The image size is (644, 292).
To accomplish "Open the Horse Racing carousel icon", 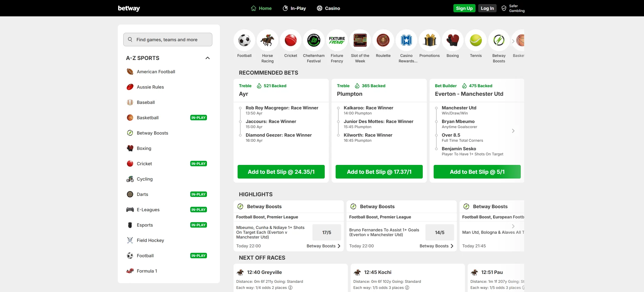I will point(268,41).
